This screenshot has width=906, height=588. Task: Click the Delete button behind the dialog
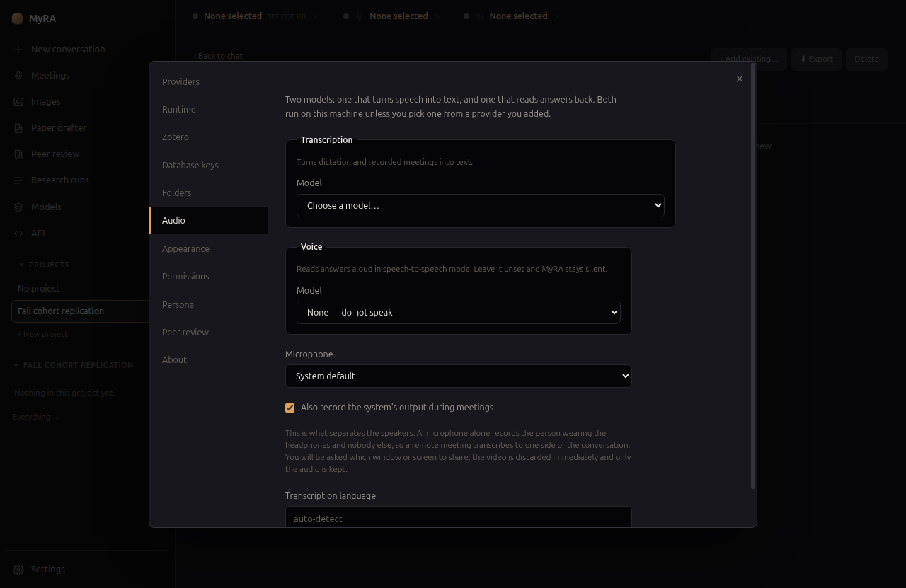coord(866,59)
